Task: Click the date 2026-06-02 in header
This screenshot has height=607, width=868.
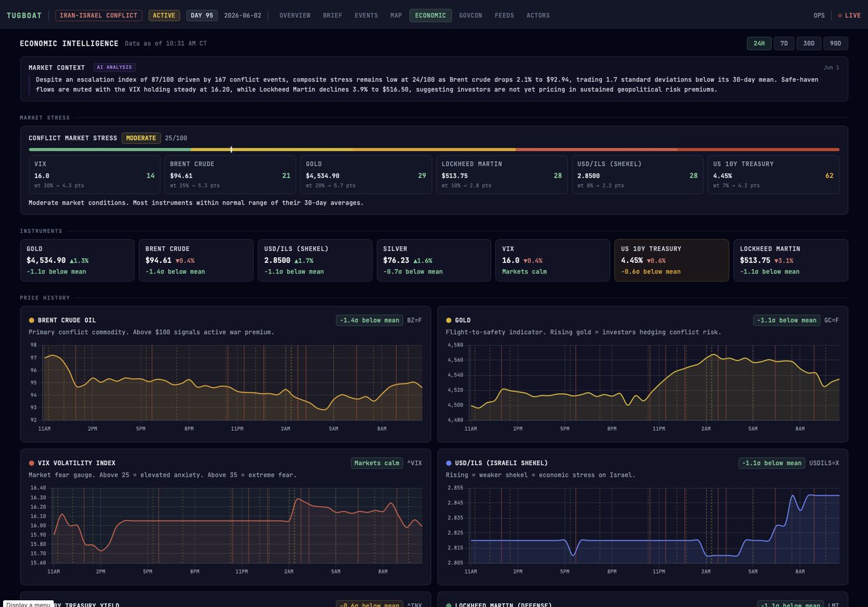Action: 242,16
